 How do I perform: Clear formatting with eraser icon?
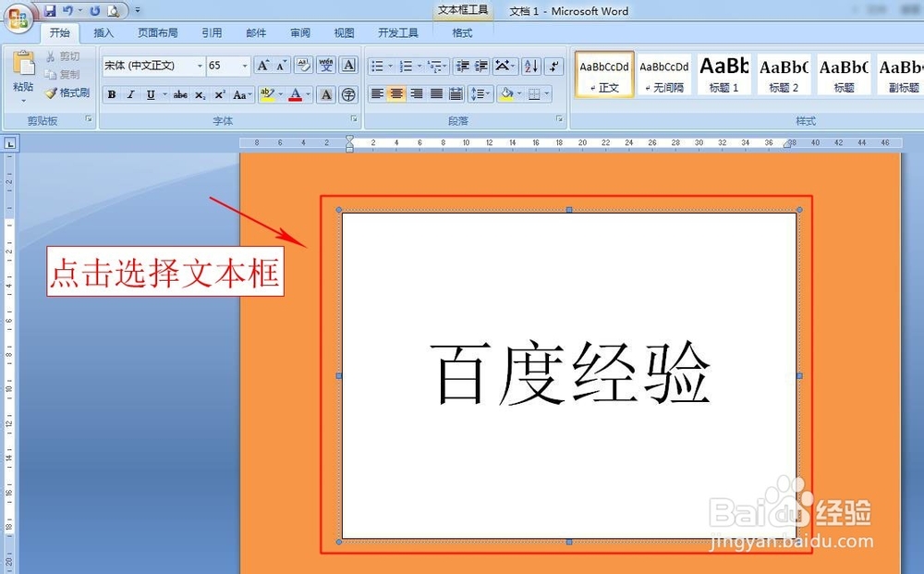pyautogui.click(x=303, y=66)
